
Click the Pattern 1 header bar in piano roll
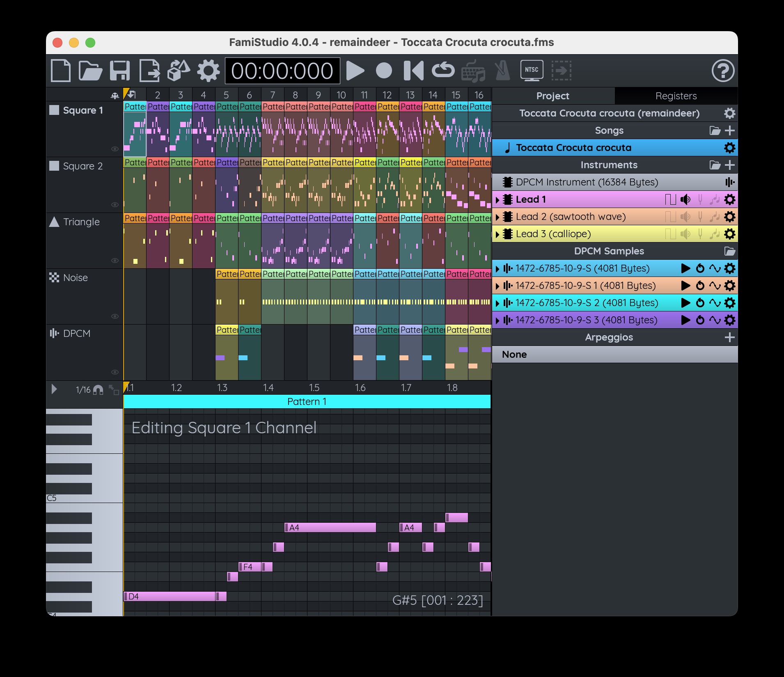(x=307, y=402)
